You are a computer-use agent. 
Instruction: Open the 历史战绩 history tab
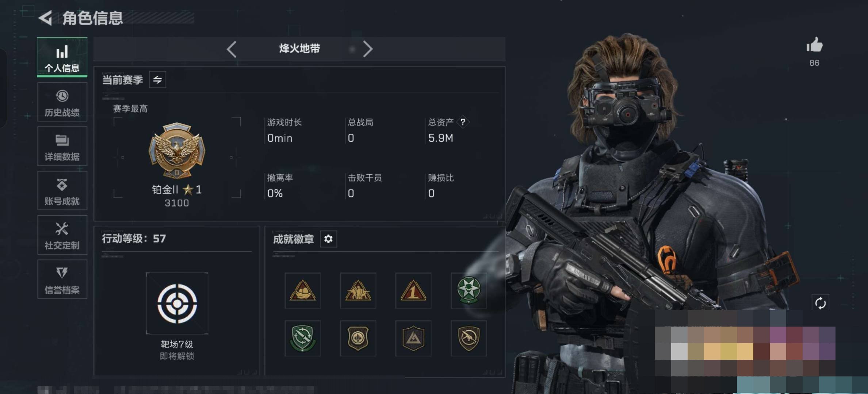pos(62,102)
